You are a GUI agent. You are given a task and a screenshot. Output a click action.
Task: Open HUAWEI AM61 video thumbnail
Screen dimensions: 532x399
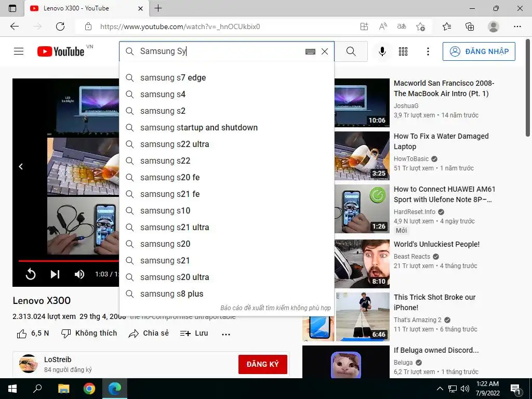[362, 209]
